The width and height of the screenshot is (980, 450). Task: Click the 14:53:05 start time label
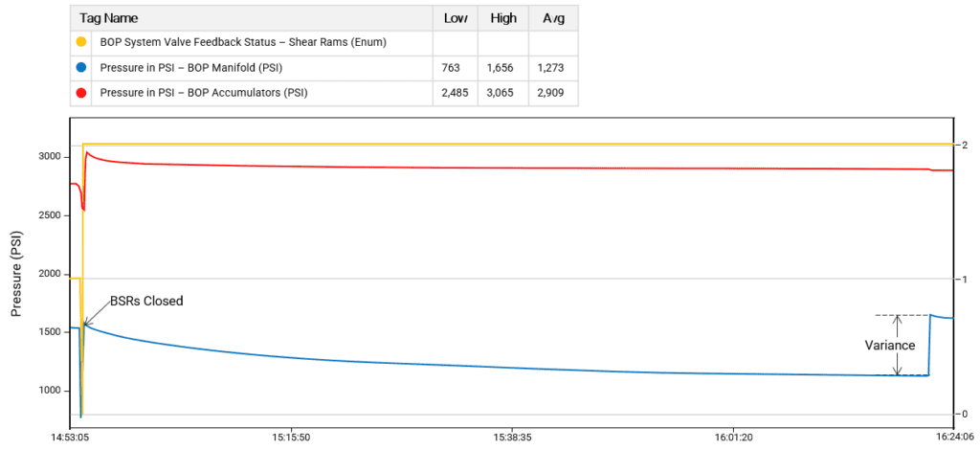(x=69, y=436)
